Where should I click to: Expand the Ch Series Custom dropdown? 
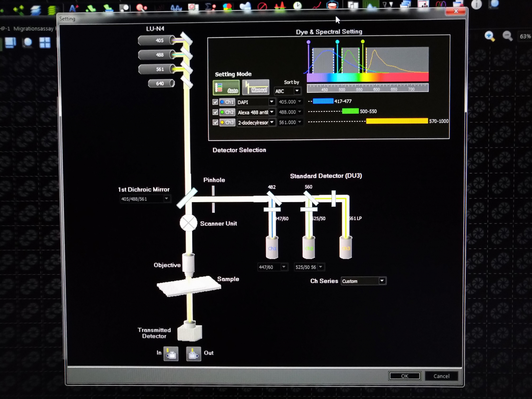click(x=382, y=281)
